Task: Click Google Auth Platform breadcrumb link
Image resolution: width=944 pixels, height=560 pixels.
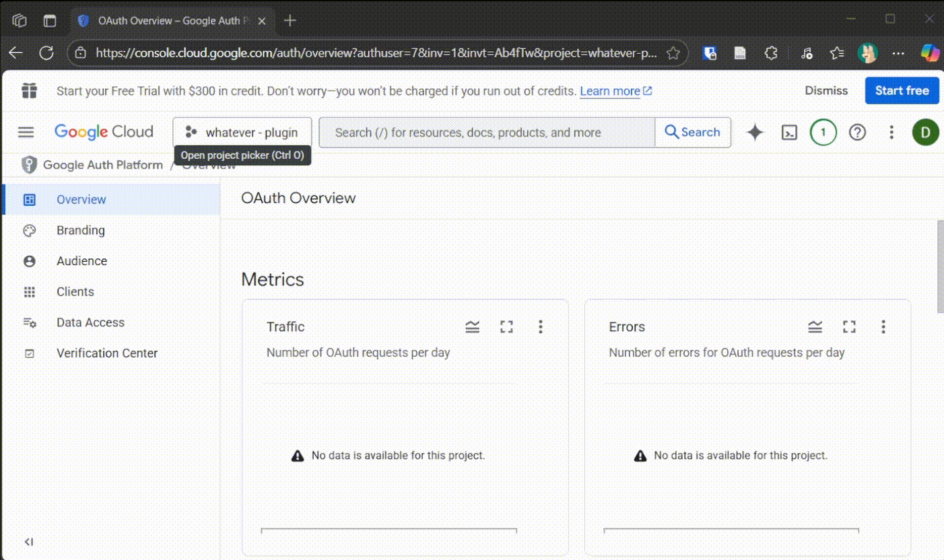Action: (103, 165)
